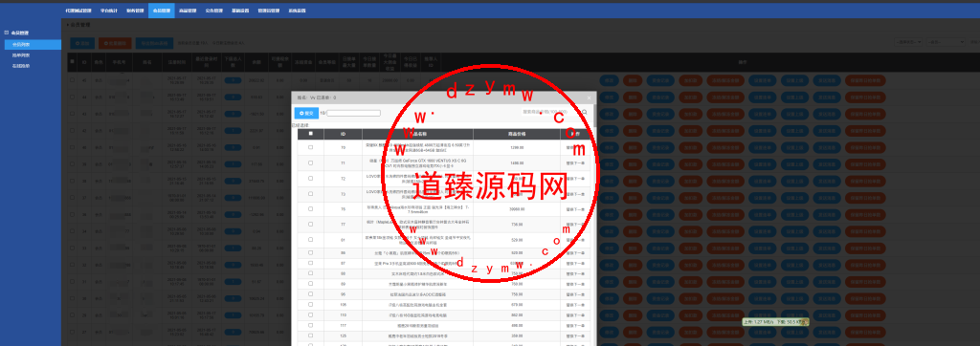
Task: Check the box for member row ID 44
Action: coord(72,97)
